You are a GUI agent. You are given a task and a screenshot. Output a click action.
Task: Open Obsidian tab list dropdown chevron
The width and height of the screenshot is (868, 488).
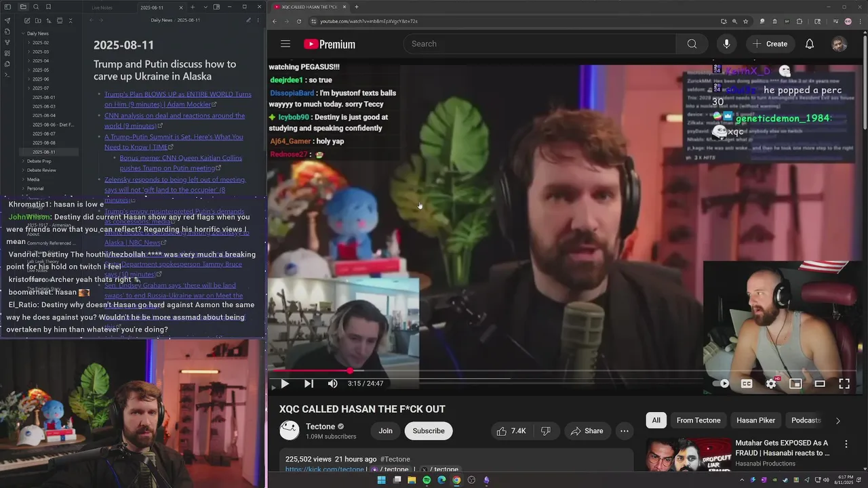205,7
